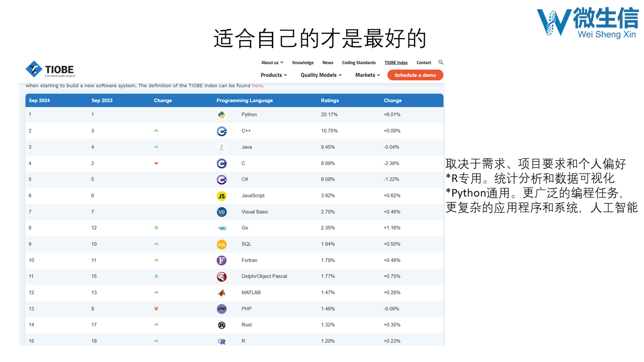Viewport: 644px width, 362px height.
Task: Click the Sep 2024 column header
Action: click(39, 101)
